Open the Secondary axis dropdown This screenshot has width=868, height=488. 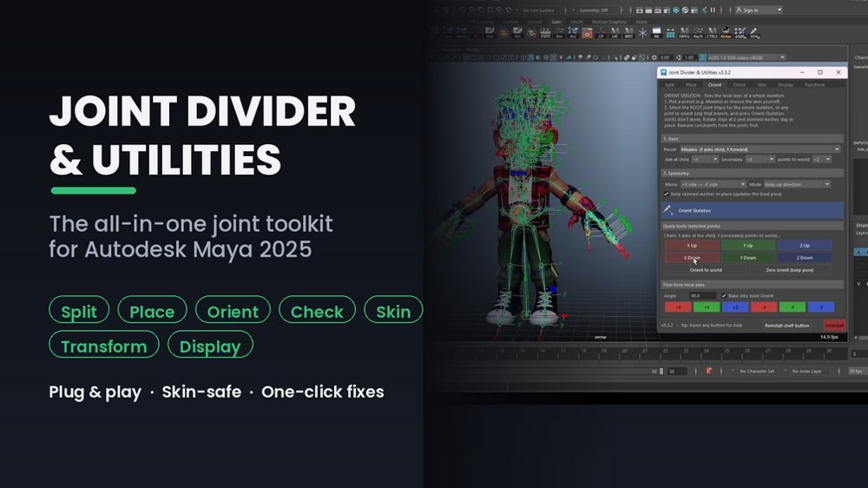759,160
